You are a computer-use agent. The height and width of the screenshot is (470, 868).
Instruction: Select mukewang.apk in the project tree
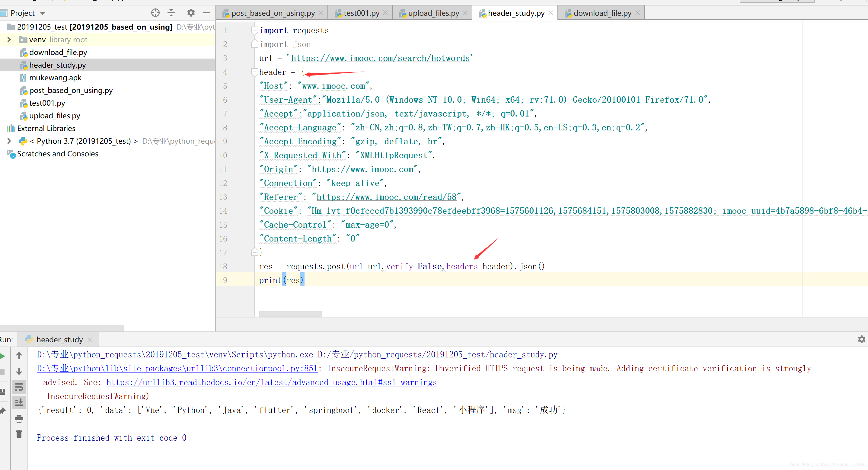[55, 78]
